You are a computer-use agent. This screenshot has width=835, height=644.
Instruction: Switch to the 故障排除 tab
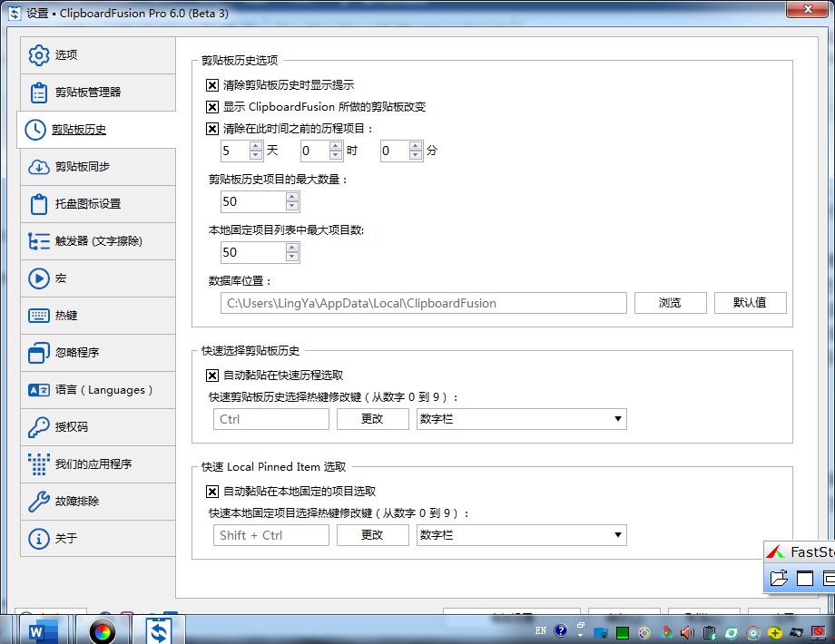(x=98, y=502)
